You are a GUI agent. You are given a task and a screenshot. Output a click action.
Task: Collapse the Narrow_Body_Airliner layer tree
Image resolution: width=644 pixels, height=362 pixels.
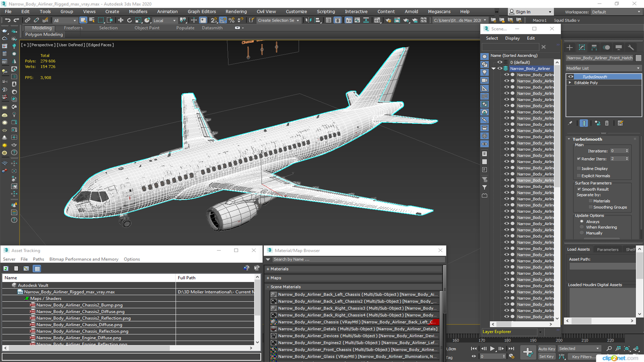[x=493, y=68]
